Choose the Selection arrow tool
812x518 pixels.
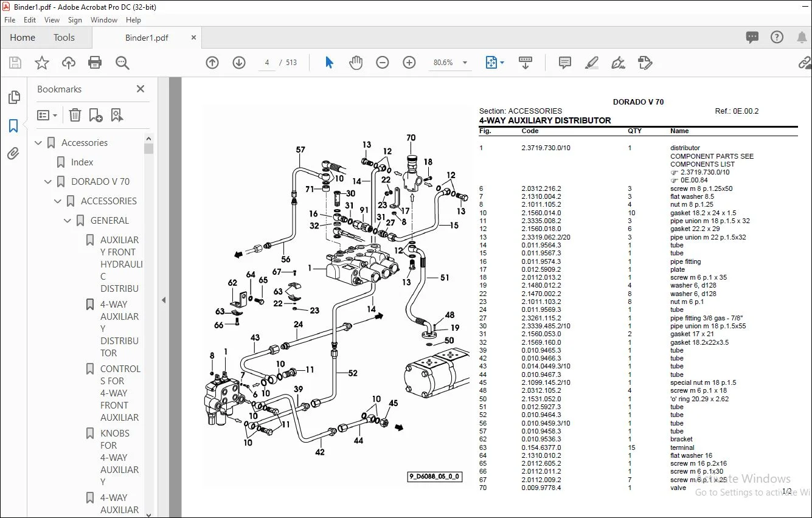pyautogui.click(x=330, y=63)
